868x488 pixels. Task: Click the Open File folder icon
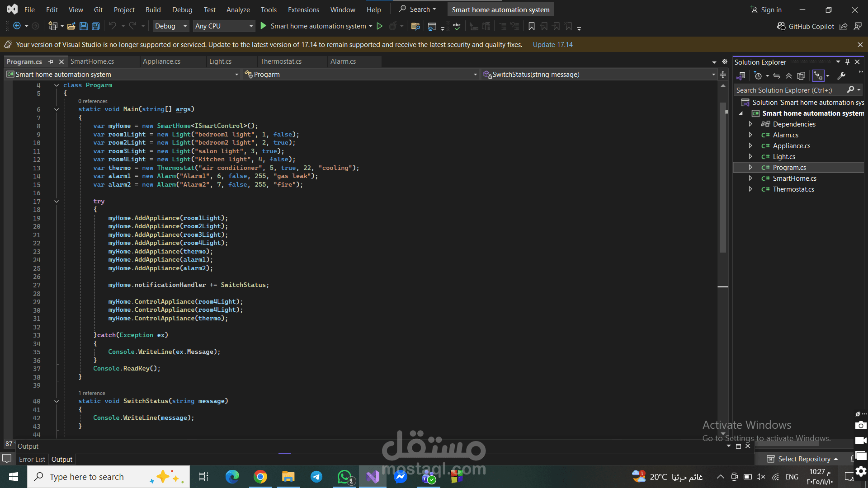pos(71,26)
